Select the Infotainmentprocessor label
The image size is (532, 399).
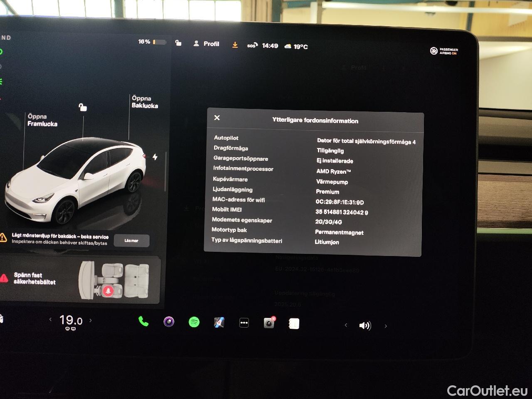coord(243,169)
